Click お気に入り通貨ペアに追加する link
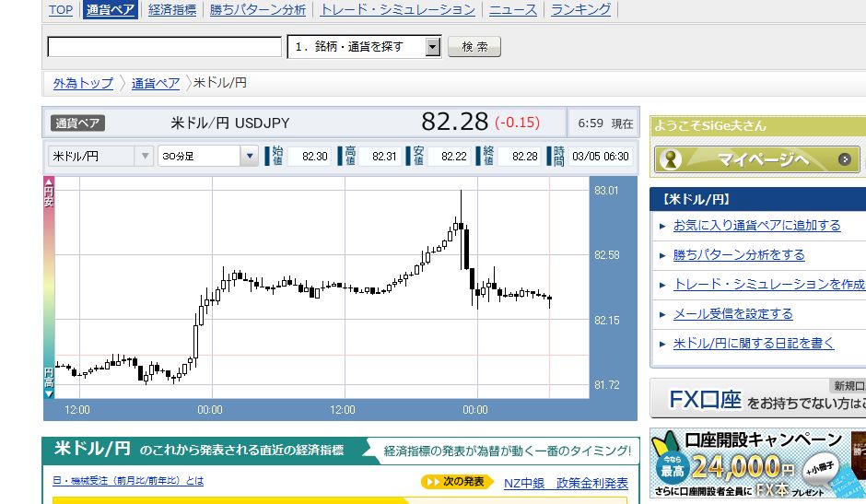 coord(756,226)
